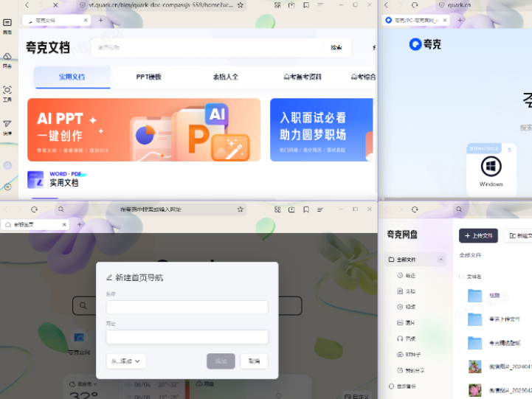Open a new tab next to the 夸克文档 tab
This screenshot has height=399, width=532.
tap(101, 21)
